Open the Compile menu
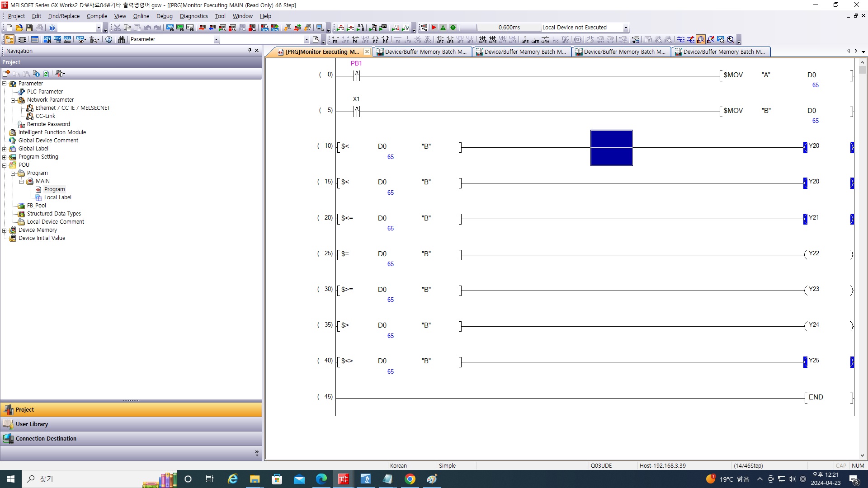Screen dimensions: 868x488 click(97, 16)
